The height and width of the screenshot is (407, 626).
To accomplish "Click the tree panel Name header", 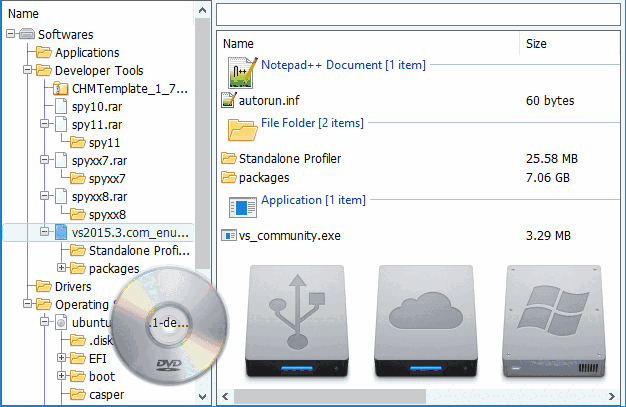I will coord(23,14).
